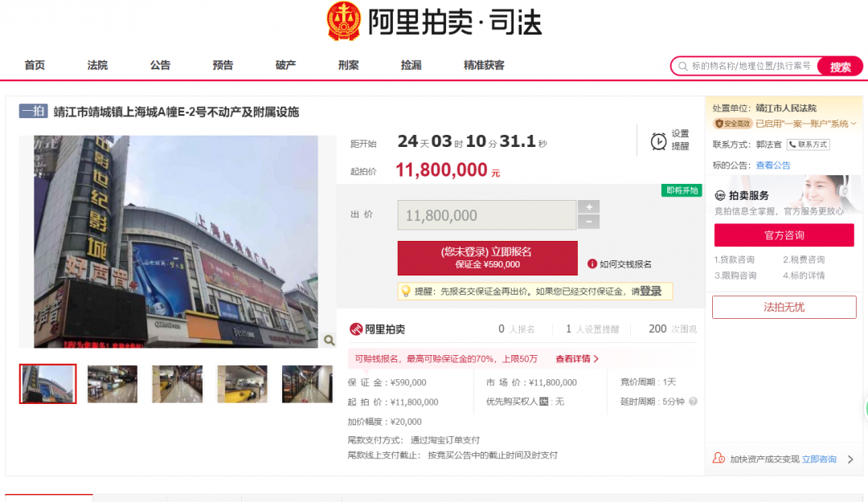
Task: Expand the 一案一账户 system dropdown arrow
Action: click(854, 124)
